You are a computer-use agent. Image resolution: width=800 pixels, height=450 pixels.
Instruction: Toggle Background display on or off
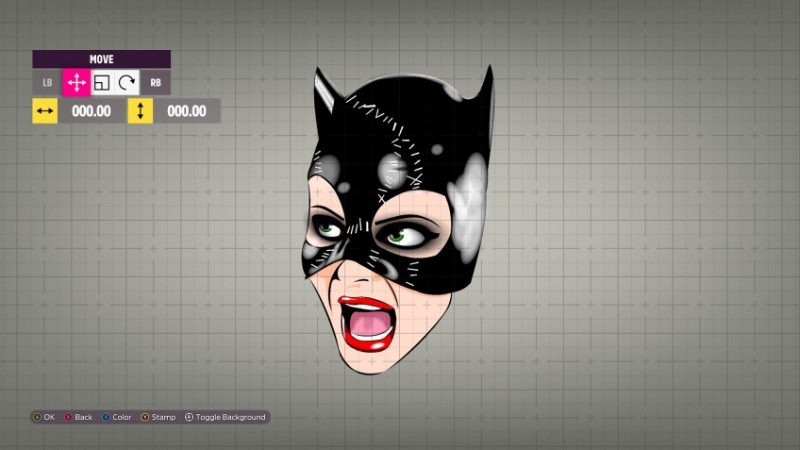pos(229,417)
